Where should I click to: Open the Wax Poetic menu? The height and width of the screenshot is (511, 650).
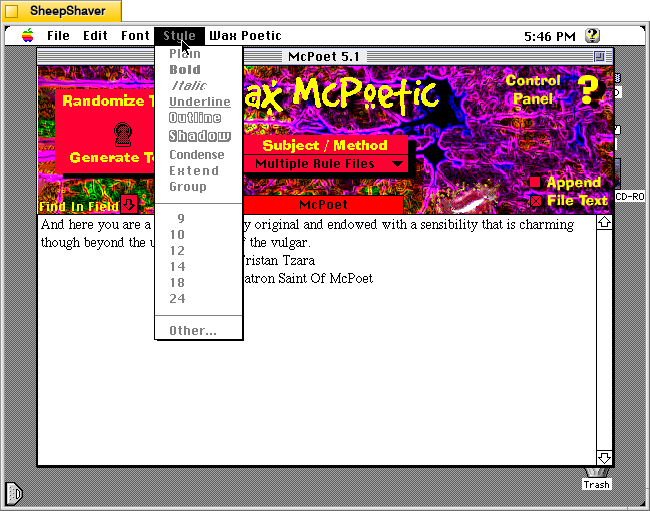pyautogui.click(x=245, y=36)
